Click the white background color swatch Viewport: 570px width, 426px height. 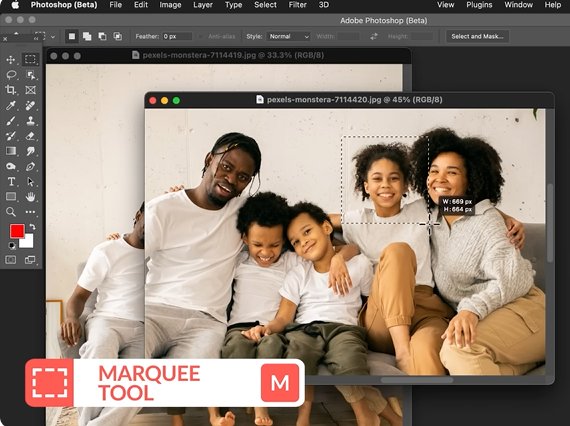28,242
